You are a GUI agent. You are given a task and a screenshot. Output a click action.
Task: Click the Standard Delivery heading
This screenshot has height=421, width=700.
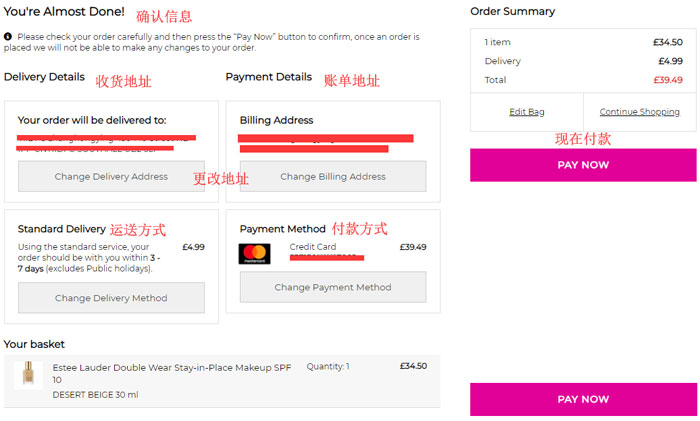pyautogui.click(x=62, y=229)
